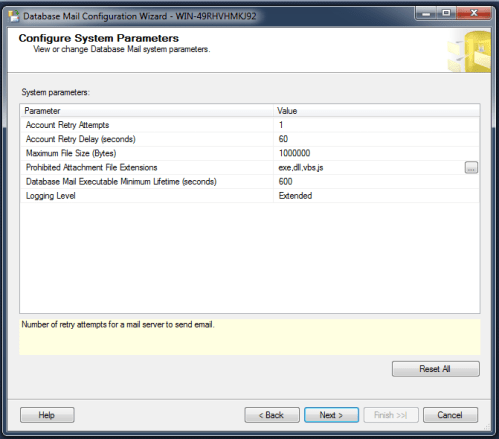The image size is (499, 439).
Task: Open ellipsis button for prohibited extensions
Action: 471,168
